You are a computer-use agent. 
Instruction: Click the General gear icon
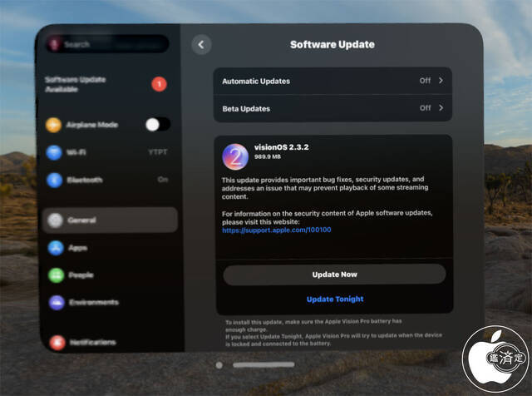55,220
